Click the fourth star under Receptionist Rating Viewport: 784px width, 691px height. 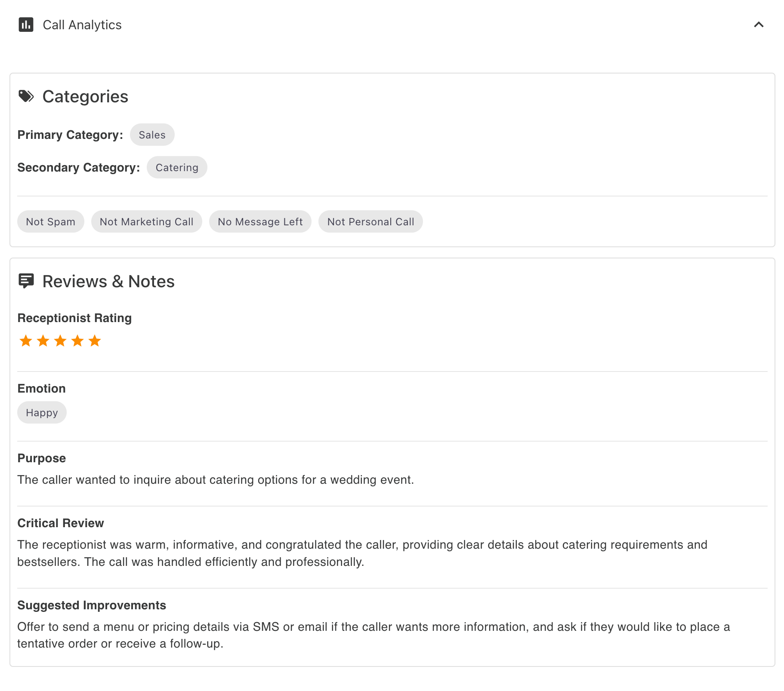tap(77, 341)
